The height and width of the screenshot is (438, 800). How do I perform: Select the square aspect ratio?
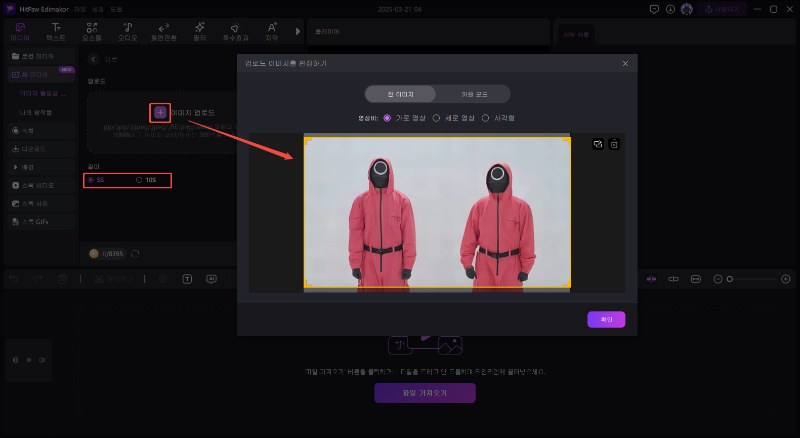pos(498,118)
